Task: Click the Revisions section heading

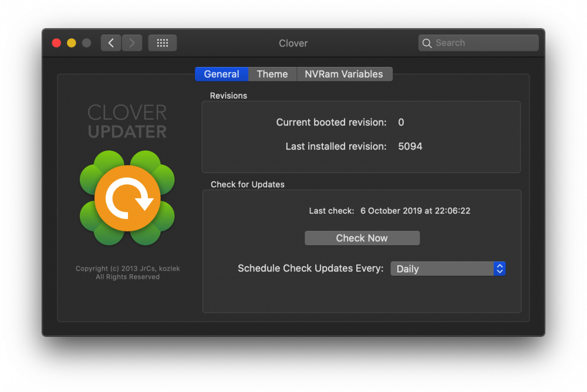Action: tap(228, 96)
